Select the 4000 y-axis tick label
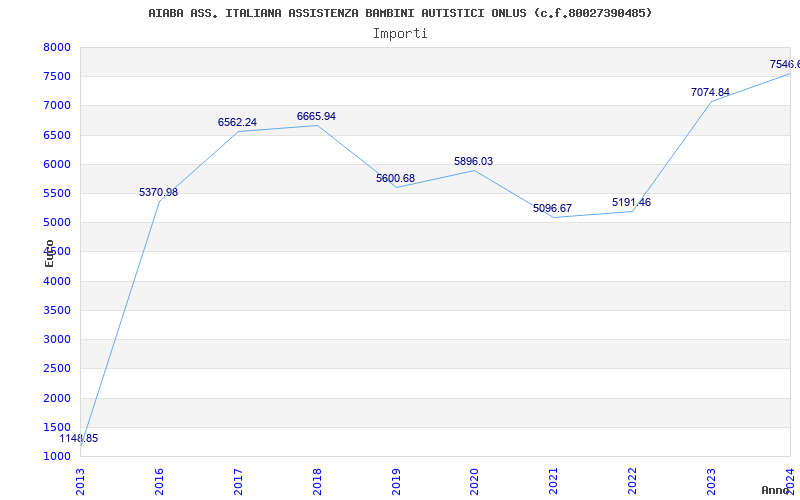Screen dimensions: 800x500 tap(57, 281)
